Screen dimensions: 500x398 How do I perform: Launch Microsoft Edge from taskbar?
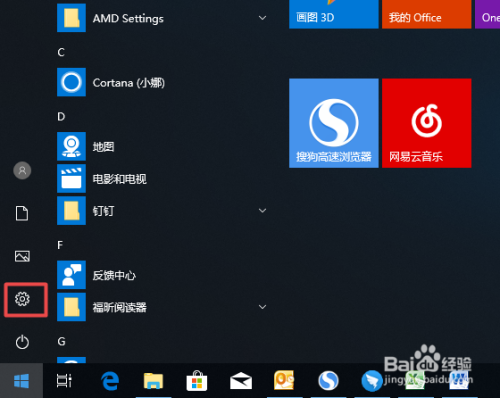110,381
